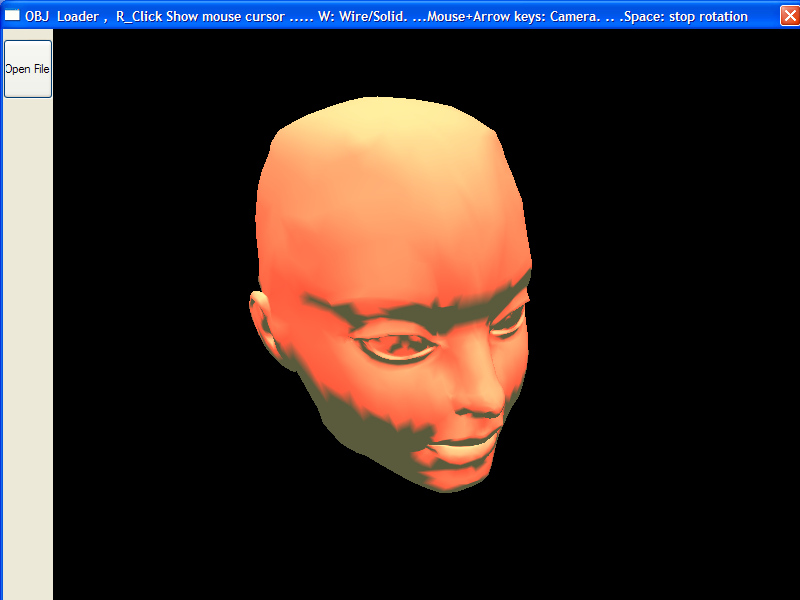Click the rendered 3D head model
The image size is (800, 600).
pos(390,294)
